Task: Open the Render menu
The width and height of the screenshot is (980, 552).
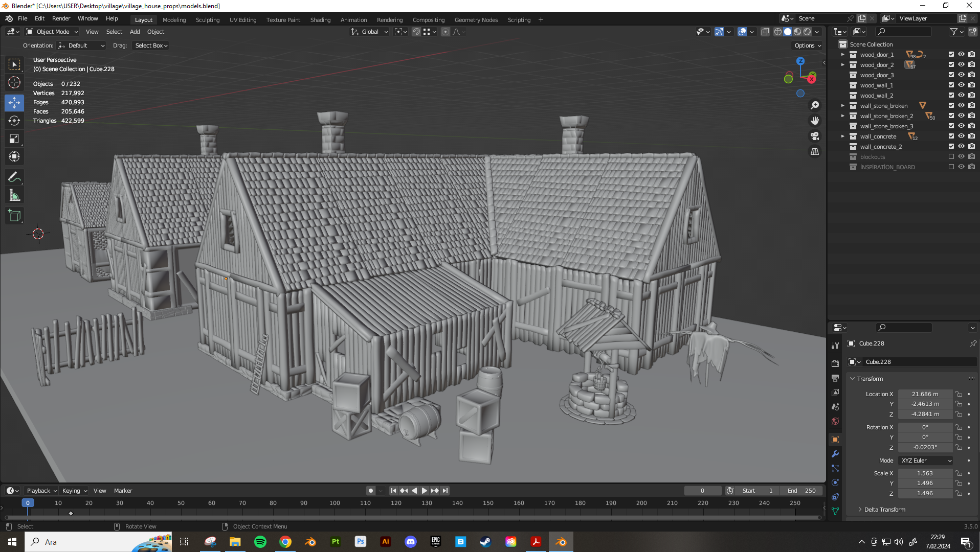Action: (61, 18)
